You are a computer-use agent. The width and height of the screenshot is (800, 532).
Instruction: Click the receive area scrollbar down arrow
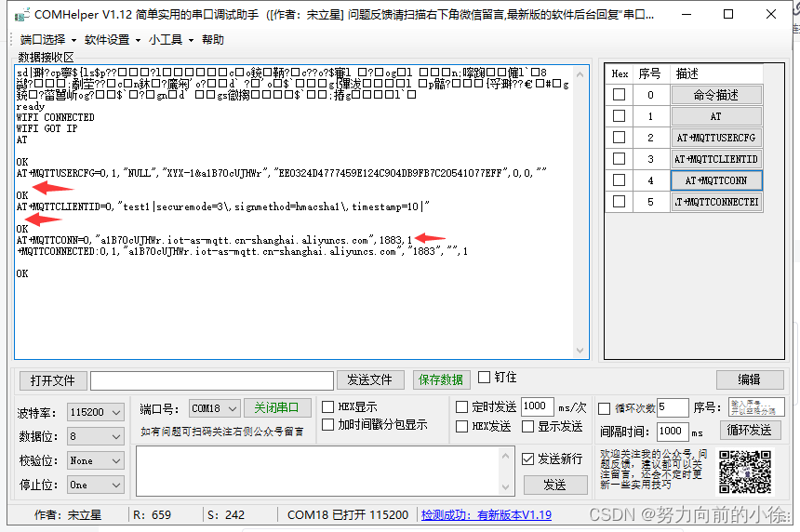[x=582, y=352]
